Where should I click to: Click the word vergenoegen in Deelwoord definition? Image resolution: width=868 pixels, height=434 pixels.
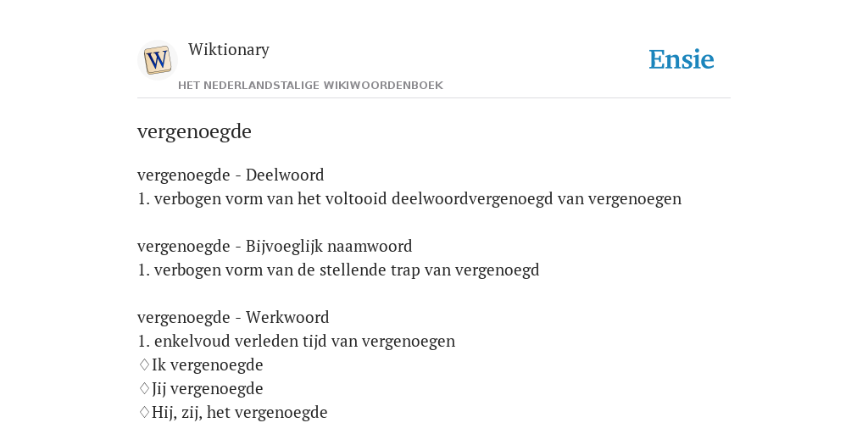[x=635, y=198]
